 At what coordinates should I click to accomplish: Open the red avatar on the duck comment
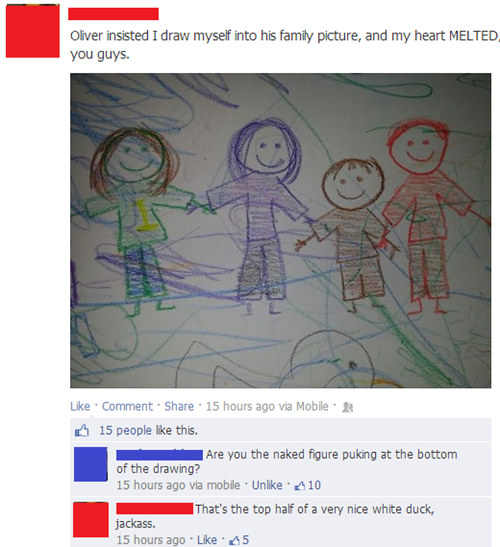pos(90,519)
